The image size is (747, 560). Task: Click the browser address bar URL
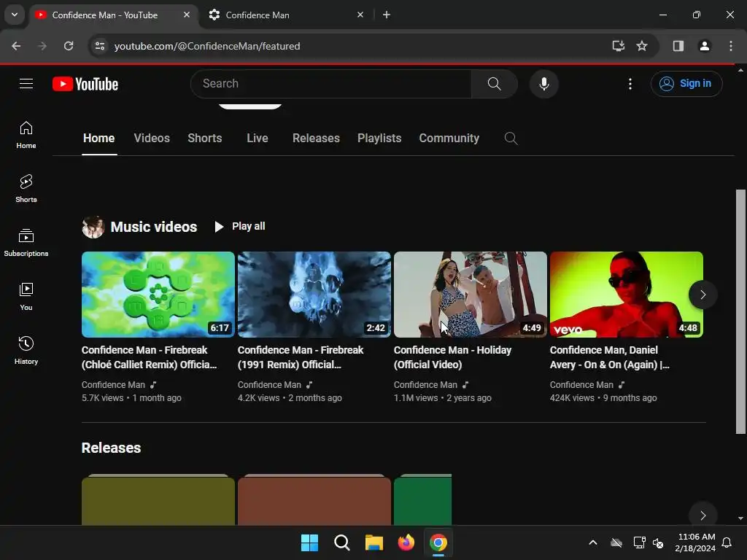pyautogui.click(x=207, y=46)
